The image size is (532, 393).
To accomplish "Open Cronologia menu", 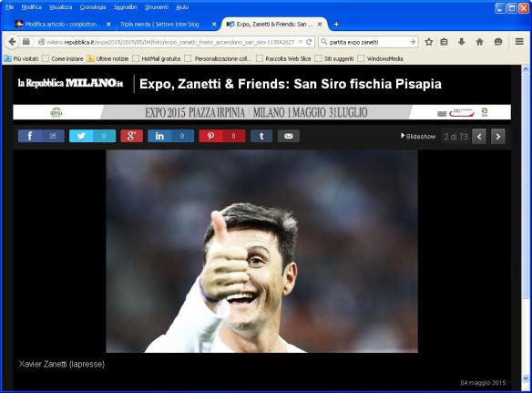I will [x=93, y=7].
